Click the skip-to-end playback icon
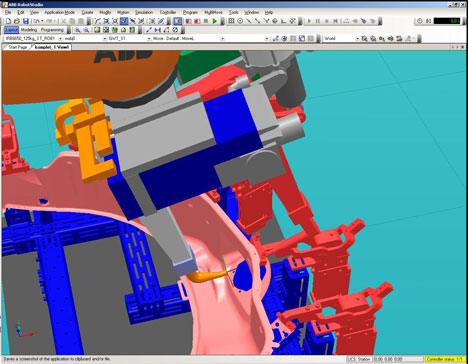Image resolution: width=468 pixels, height=364 pixels. 336,21
